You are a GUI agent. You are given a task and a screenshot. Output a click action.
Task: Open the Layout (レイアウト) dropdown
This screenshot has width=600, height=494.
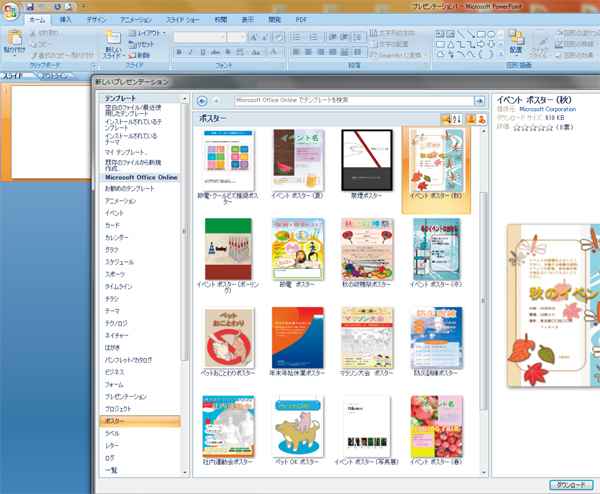147,33
